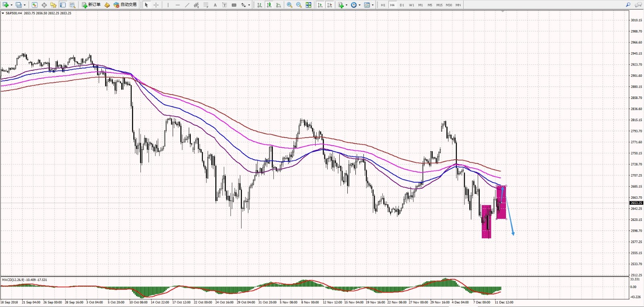Expand the arrows symbols dropdown
Viewport: 644px width, 307px height.
[249, 5]
